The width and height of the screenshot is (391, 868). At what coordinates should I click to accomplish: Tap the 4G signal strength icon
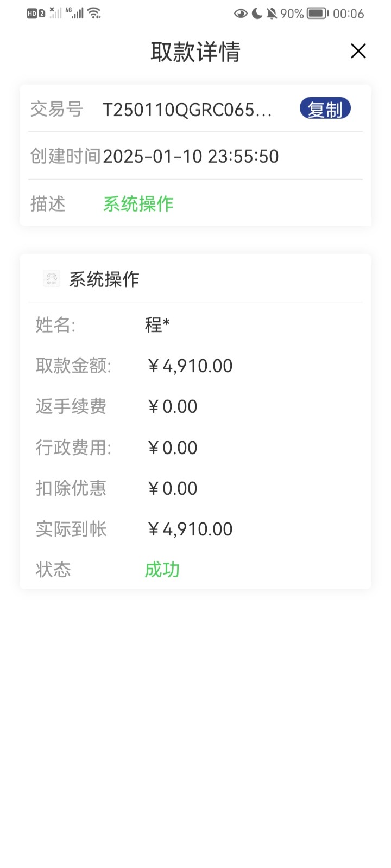coord(74,13)
